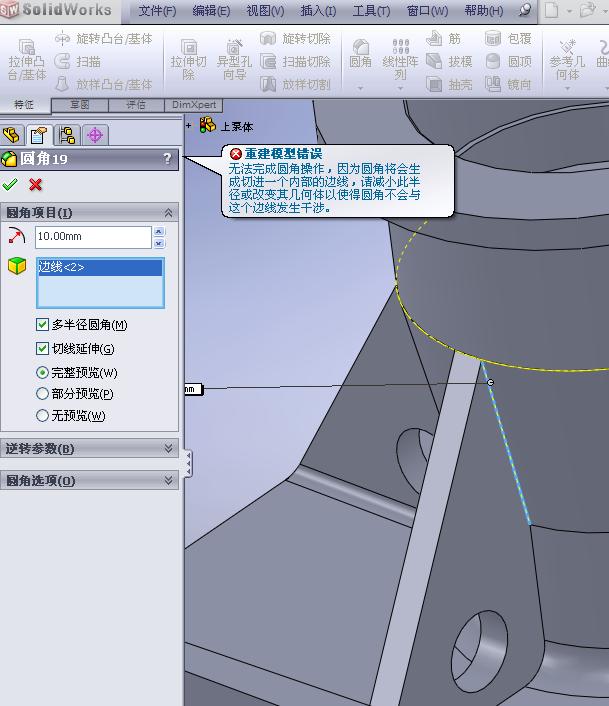Select 边线<2> in the selection list
609x706 pixels.
click(99, 267)
